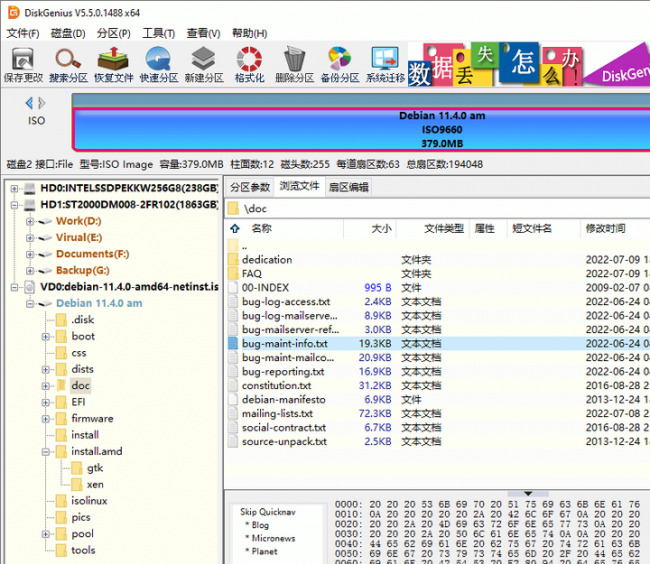The image size is (650, 564).
Task: Select the xen subfolder in tree
Action: tap(95, 484)
